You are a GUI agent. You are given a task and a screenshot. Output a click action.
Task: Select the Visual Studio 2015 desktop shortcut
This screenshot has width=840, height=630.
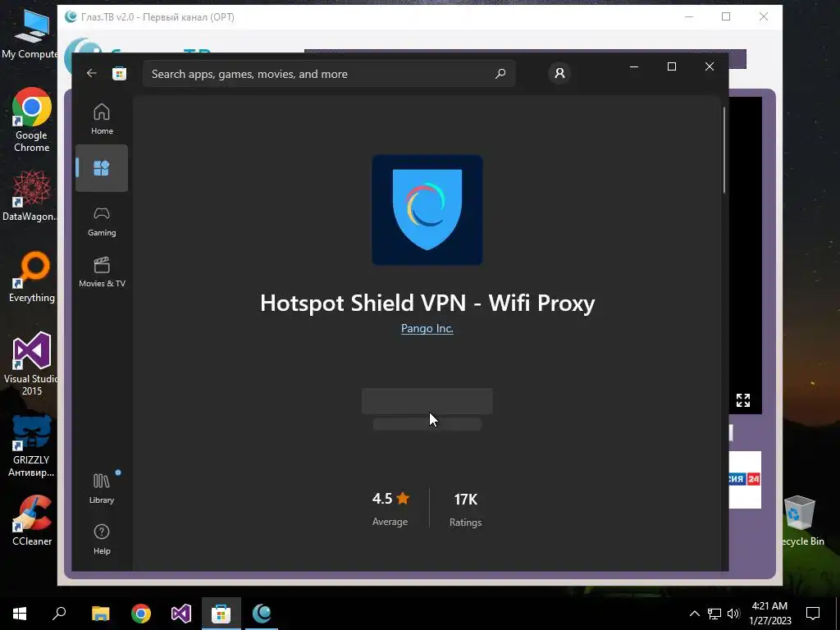tap(30, 363)
